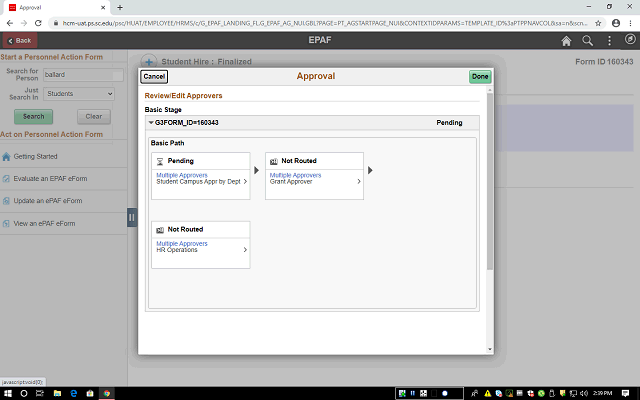Click the Search for Person input field
Viewport: 640px width, 400px height.
[83, 75]
